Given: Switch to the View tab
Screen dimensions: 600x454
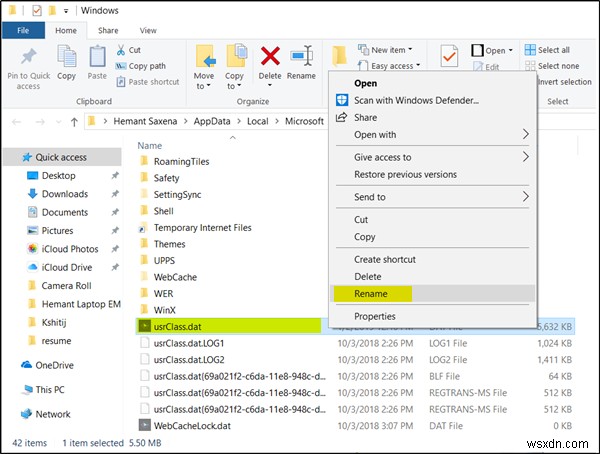Looking at the screenshot, I should (148, 30).
